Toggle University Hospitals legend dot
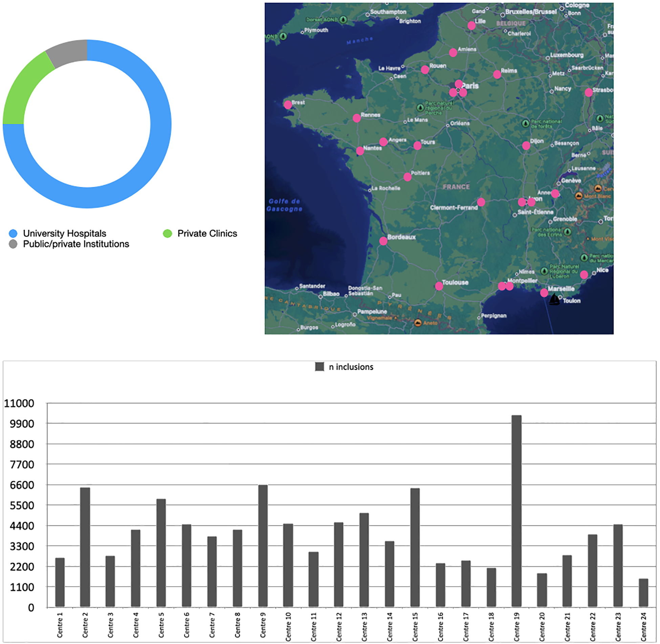Viewport: 660px width, 644px height. (13, 233)
